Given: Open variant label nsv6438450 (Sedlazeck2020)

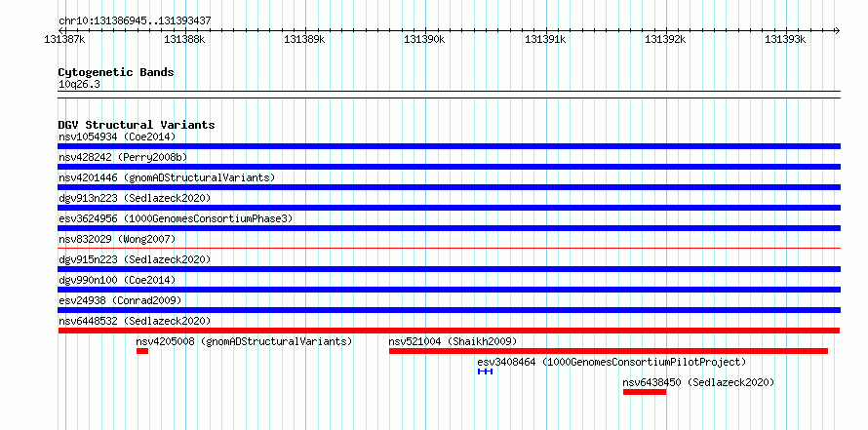Looking at the screenshot, I should pyautogui.click(x=698, y=382).
